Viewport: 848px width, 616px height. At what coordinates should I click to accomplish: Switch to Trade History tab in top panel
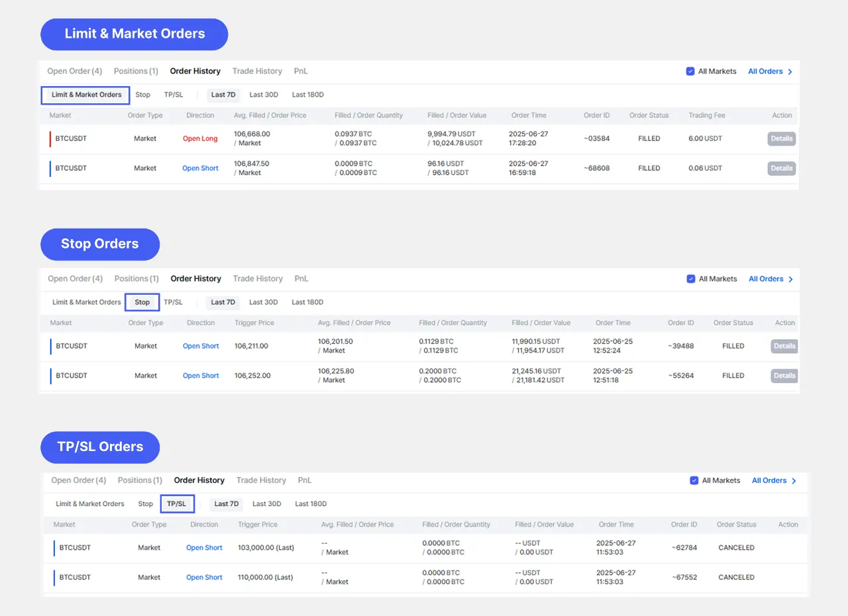tap(257, 72)
